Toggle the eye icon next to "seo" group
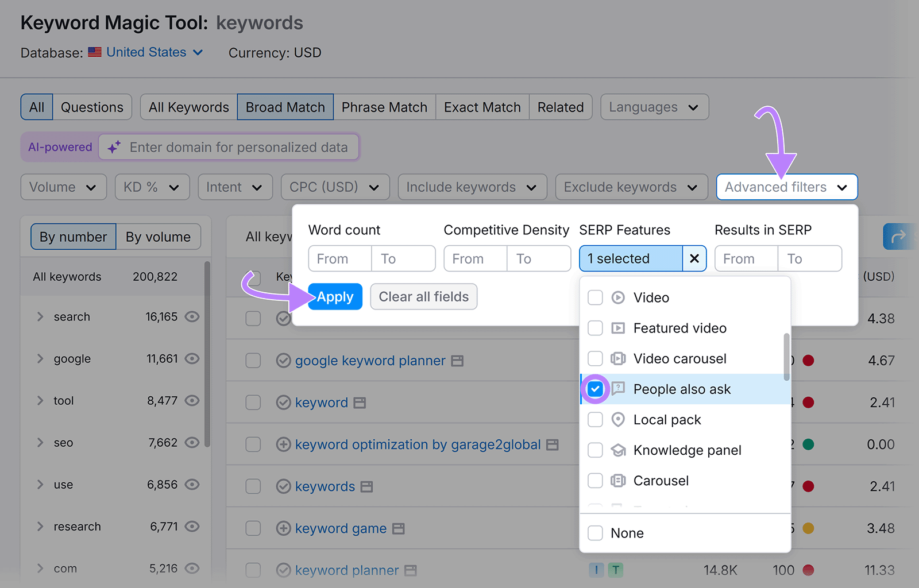Screen dimensions: 919x588 click(x=192, y=442)
